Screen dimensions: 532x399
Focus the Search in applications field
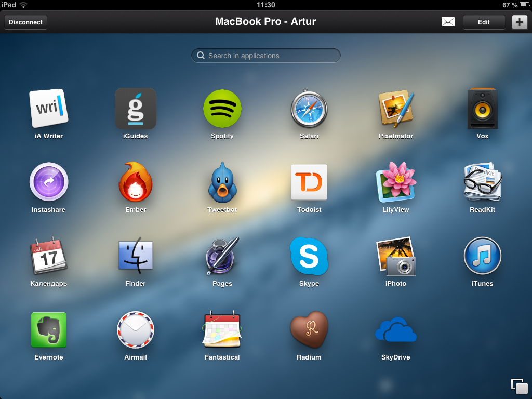tap(265, 55)
